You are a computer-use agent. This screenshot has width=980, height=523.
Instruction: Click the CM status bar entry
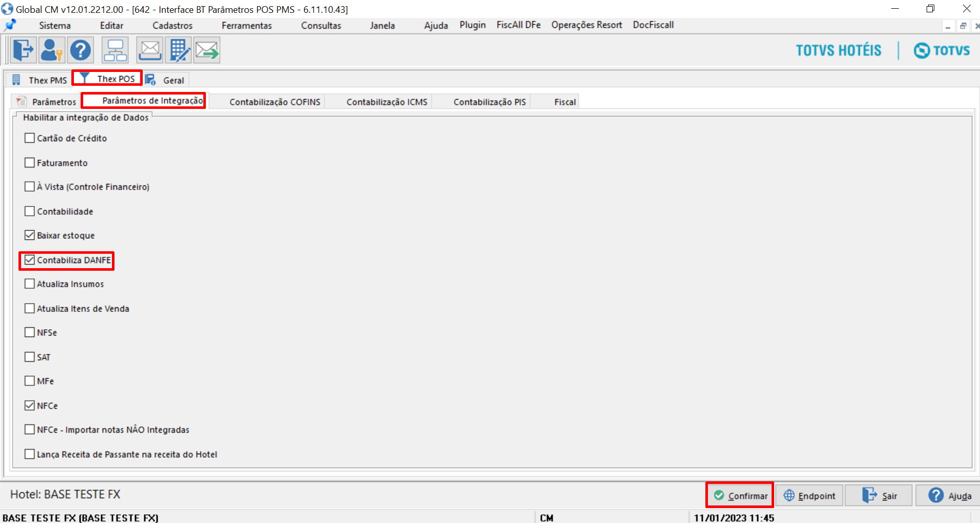pyautogui.click(x=547, y=517)
